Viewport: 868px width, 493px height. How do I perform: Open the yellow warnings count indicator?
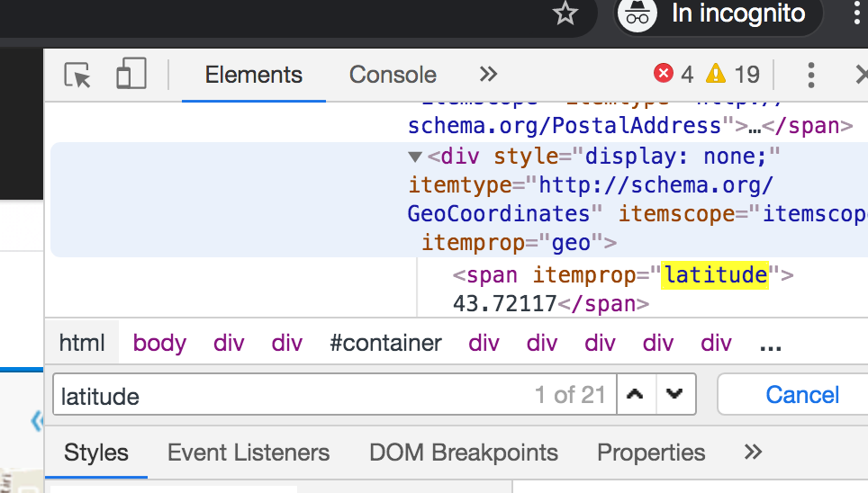pyautogui.click(x=733, y=75)
